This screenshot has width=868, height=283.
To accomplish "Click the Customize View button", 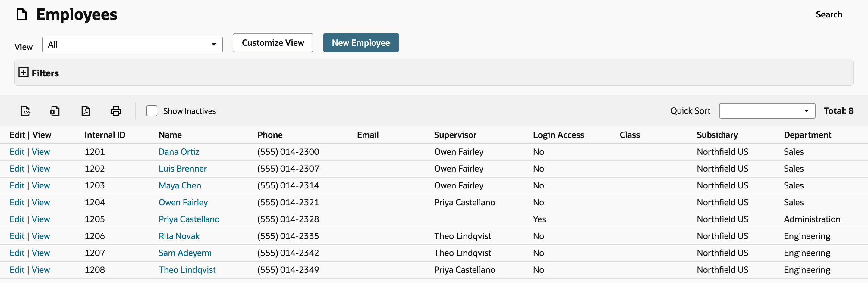I will (x=273, y=43).
